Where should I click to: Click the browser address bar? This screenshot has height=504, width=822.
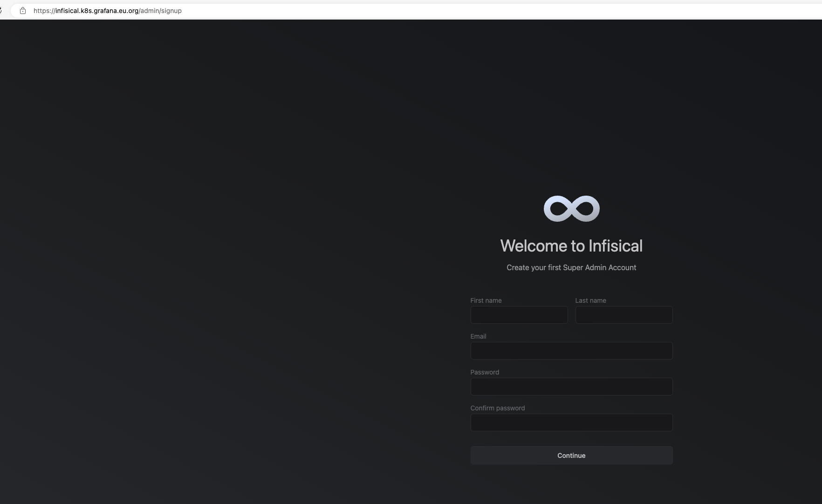[x=326, y=10]
